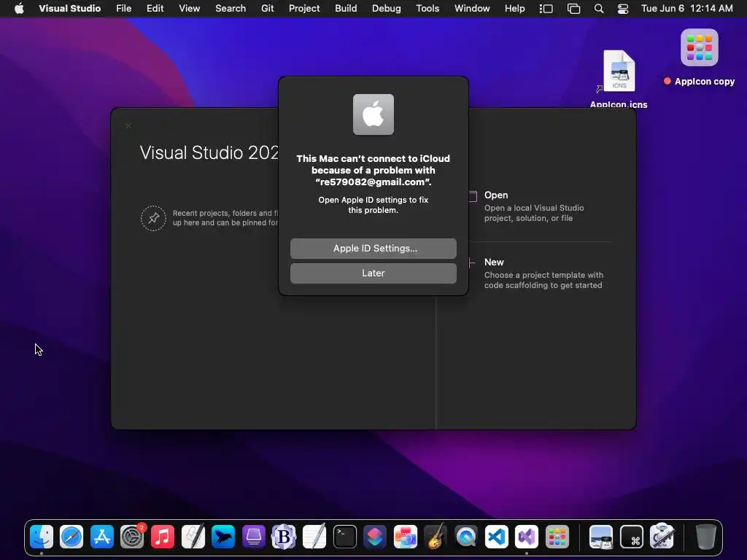Viewport: 747px width, 560px height.
Task: Click the colorful windows app Dock icon
Action: tap(406, 537)
